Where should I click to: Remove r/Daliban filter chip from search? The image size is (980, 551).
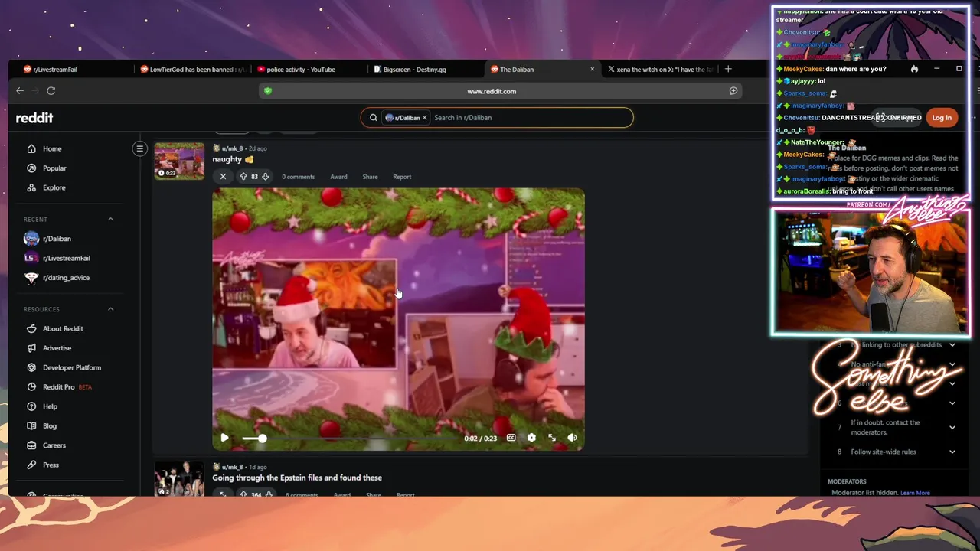pyautogui.click(x=424, y=118)
